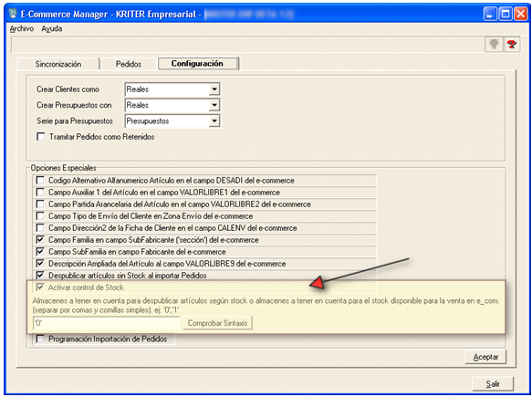Check Campo Tipo de Envío del Cliente

(40, 216)
